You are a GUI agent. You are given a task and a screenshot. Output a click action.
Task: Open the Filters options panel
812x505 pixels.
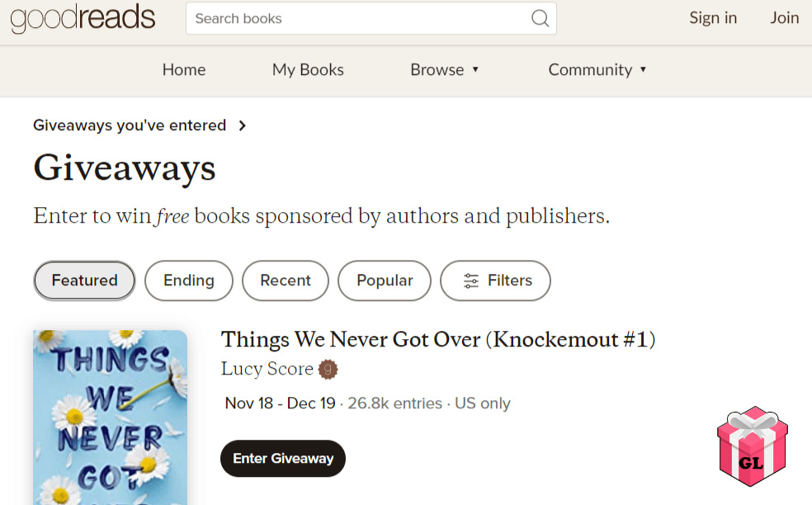[x=496, y=281]
